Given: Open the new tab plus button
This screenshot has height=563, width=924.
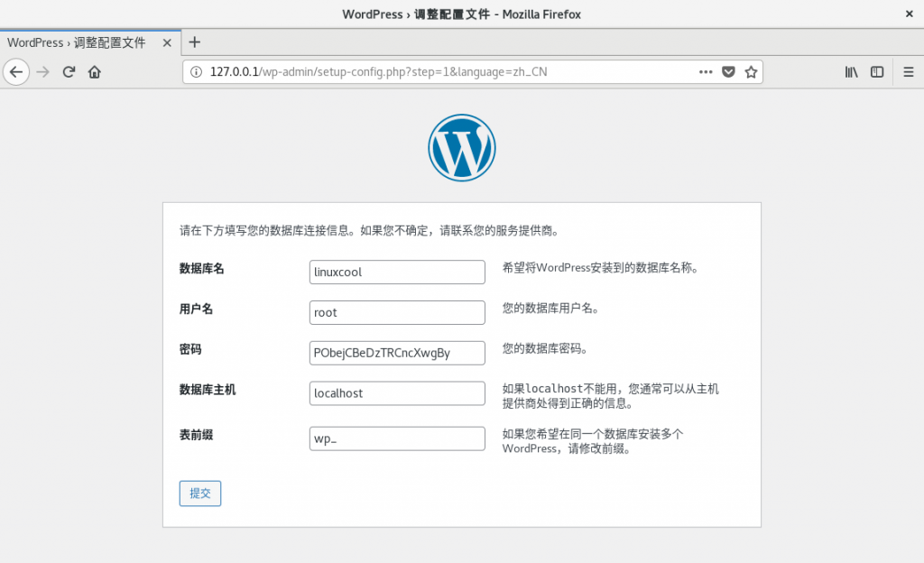Looking at the screenshot, I should 194,42.
